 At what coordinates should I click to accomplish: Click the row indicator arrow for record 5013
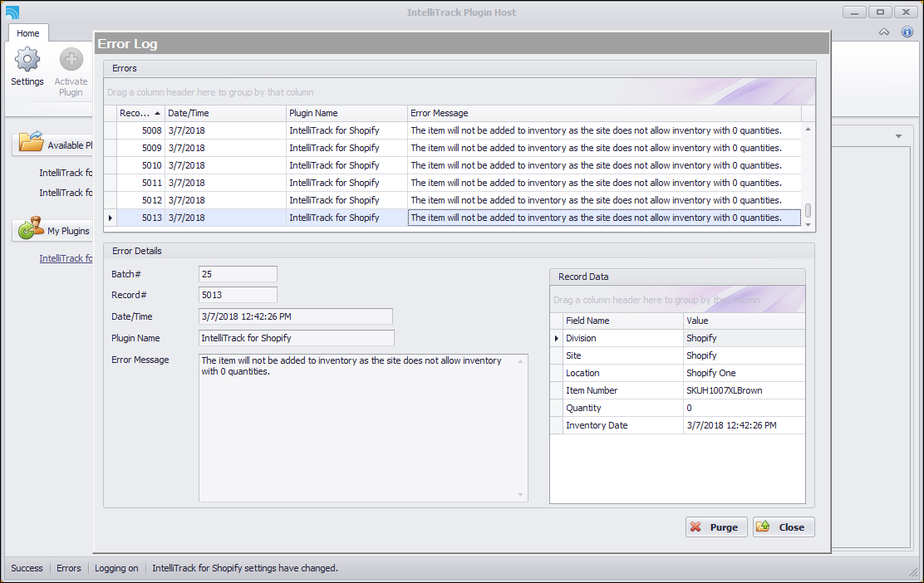tap(111, 218)
